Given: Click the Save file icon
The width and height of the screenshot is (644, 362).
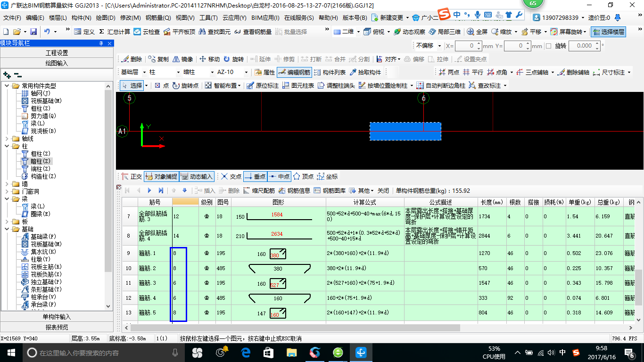Looking at the screenshot, I should click(x=33, y=32).
